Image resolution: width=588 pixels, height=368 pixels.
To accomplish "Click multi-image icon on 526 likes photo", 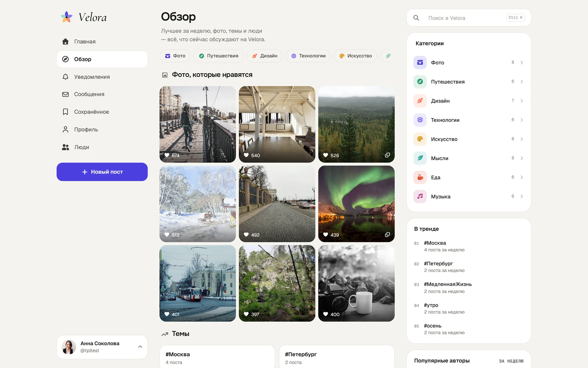I will tap(387, 155).
